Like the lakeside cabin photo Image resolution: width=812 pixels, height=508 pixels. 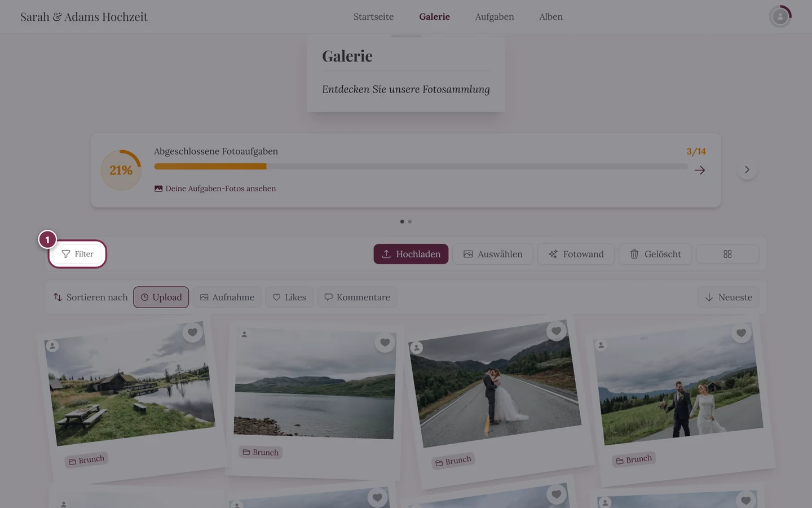(192, 332)
